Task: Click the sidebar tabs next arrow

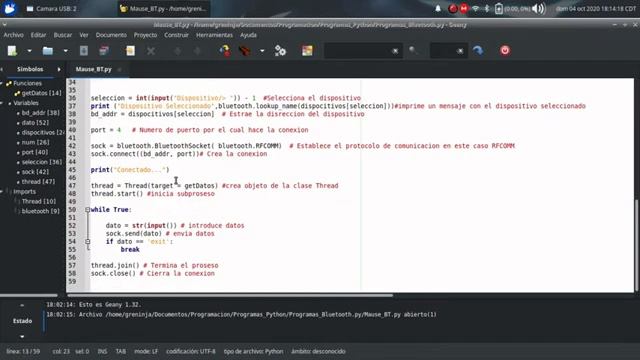Action: 59,69
